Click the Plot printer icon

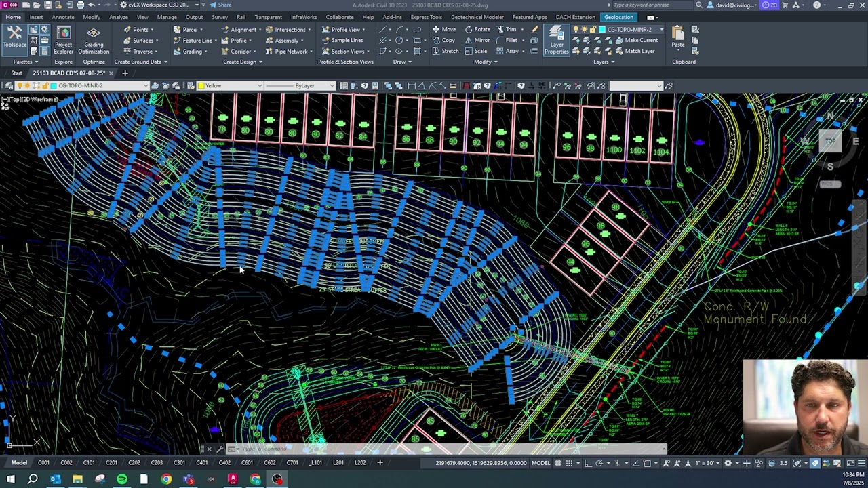point(80,5)
